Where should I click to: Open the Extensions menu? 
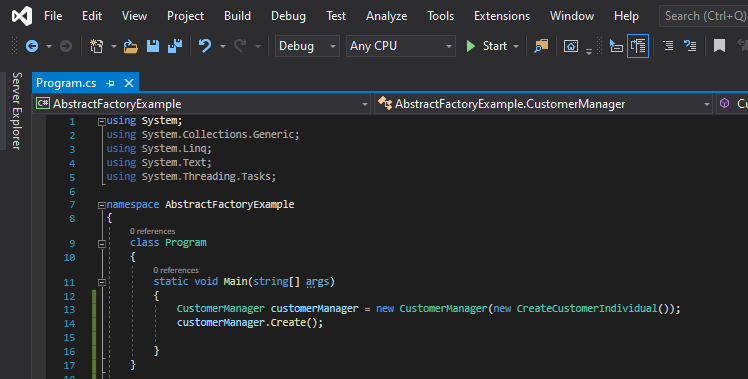tap(502, 16)
